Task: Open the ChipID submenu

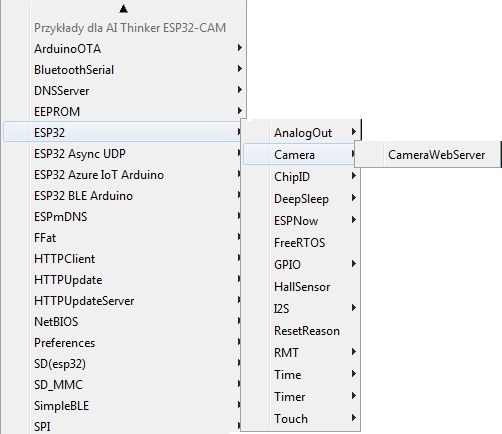Action: [301, 177]
